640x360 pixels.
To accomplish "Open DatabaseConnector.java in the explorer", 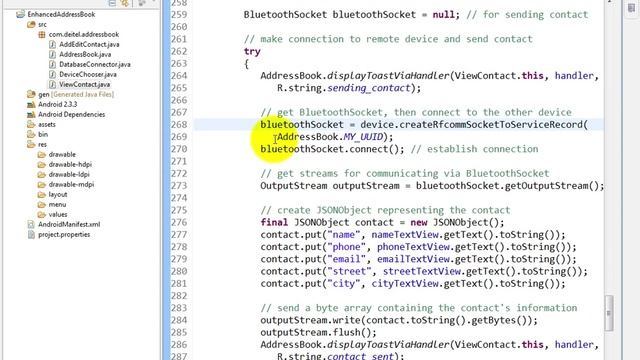I will point(95,64).
